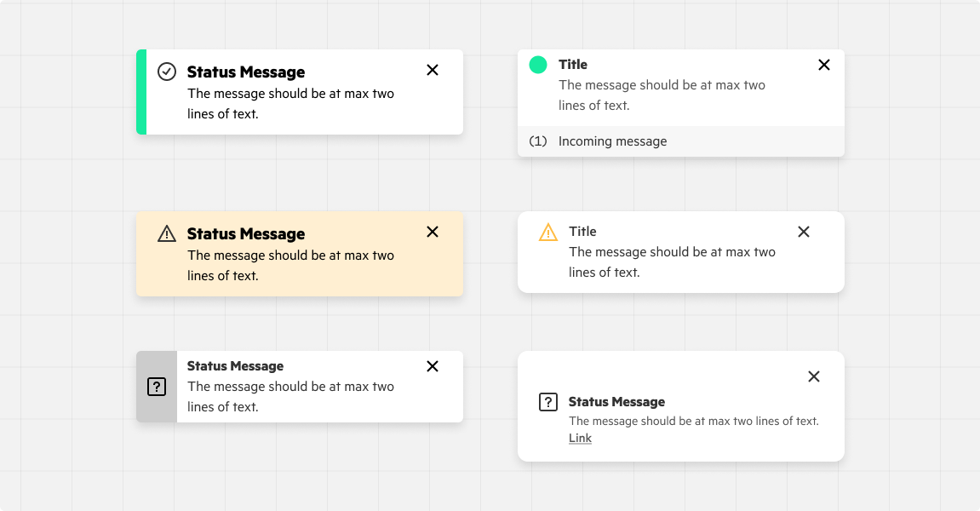980x511 pixels.
Task: Click the Status Message title on the yellow toast
Action: click(245, 233)
